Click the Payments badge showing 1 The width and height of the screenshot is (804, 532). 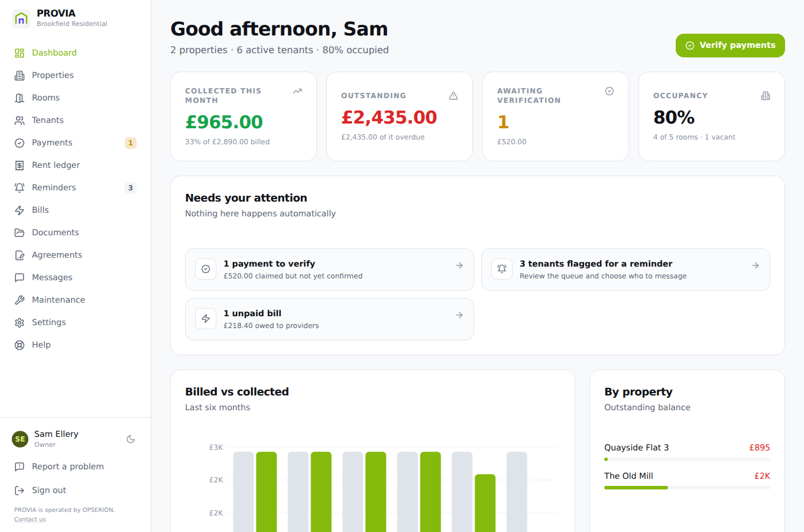131,143
